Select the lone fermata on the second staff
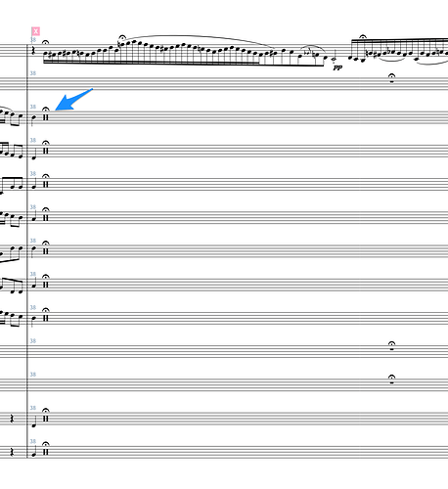 click(x=392, y=78)
